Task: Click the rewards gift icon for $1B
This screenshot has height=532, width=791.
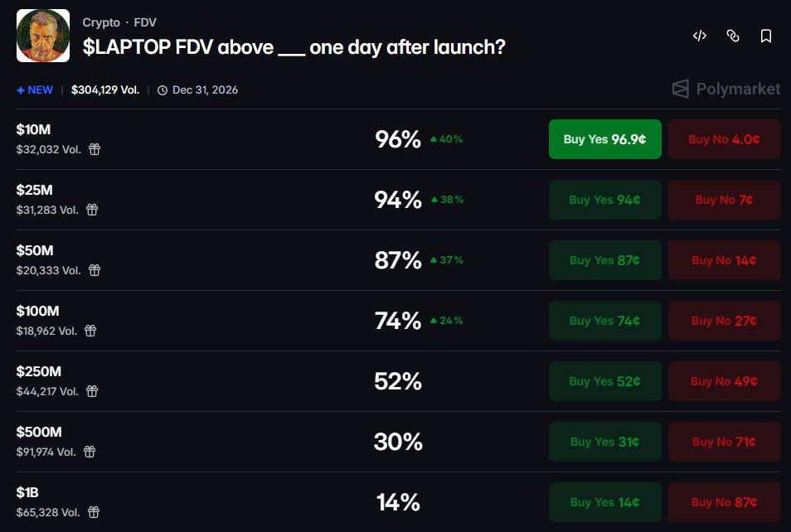Action: coord(94,512)
